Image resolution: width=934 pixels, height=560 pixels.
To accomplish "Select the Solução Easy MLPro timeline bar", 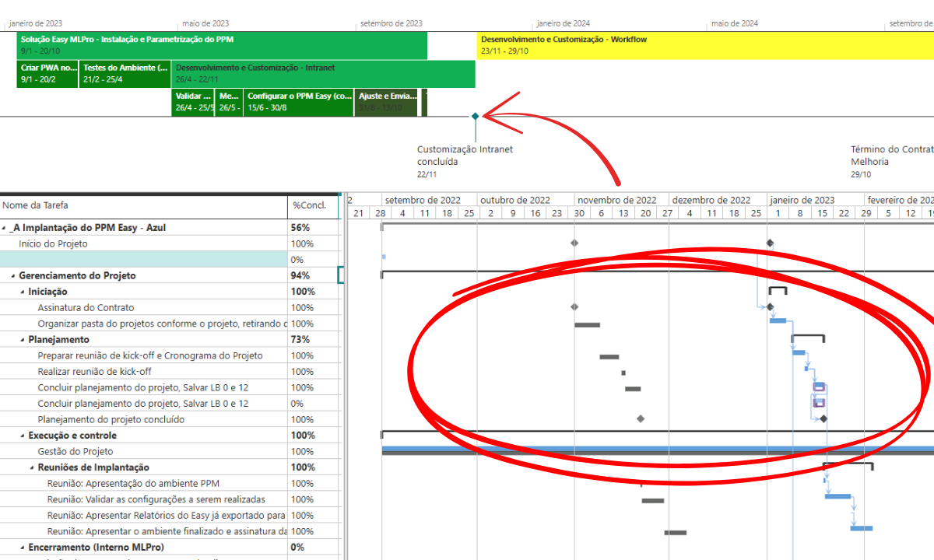I will point(222,46).
